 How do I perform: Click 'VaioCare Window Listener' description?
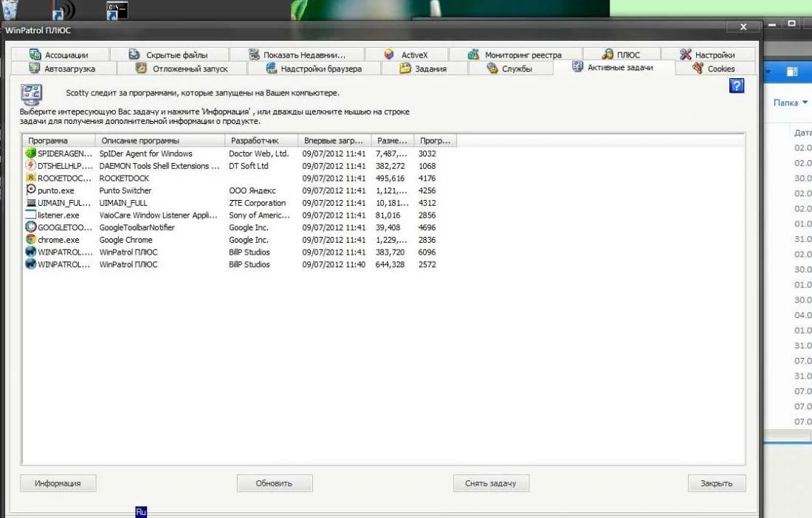pos(159,215)
